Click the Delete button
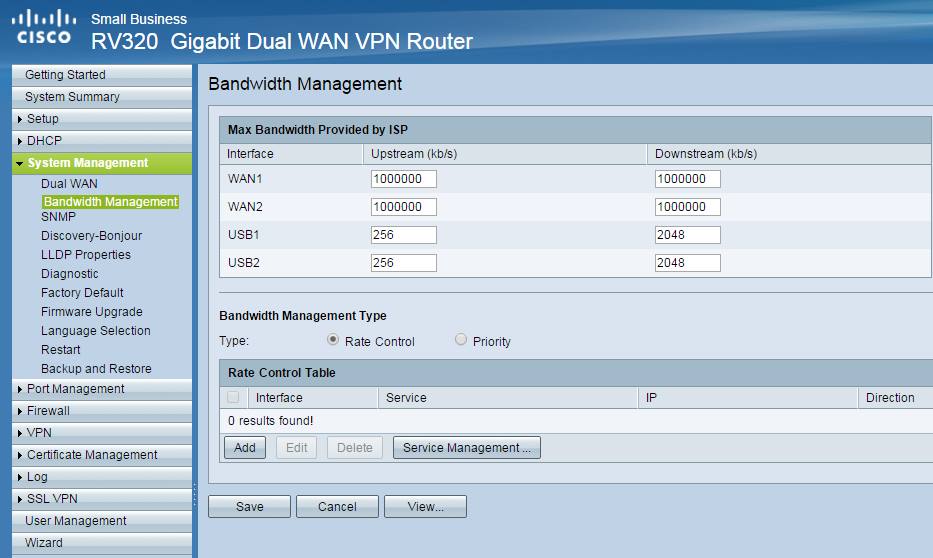933x558 pixels. tap(355, 448)
